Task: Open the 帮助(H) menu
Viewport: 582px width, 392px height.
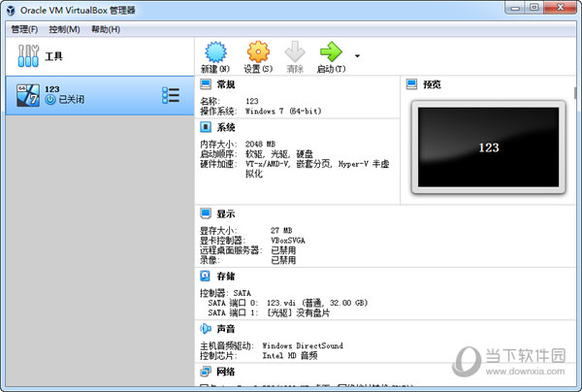Action: click(x=106, y=29)
